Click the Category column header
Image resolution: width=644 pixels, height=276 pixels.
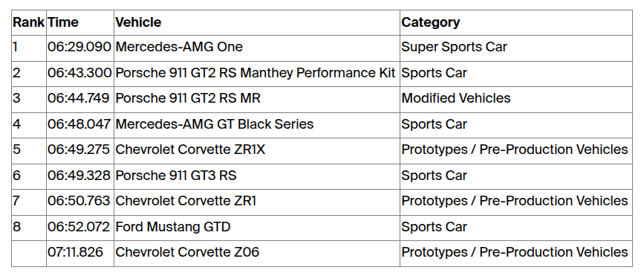coord(515,22)
